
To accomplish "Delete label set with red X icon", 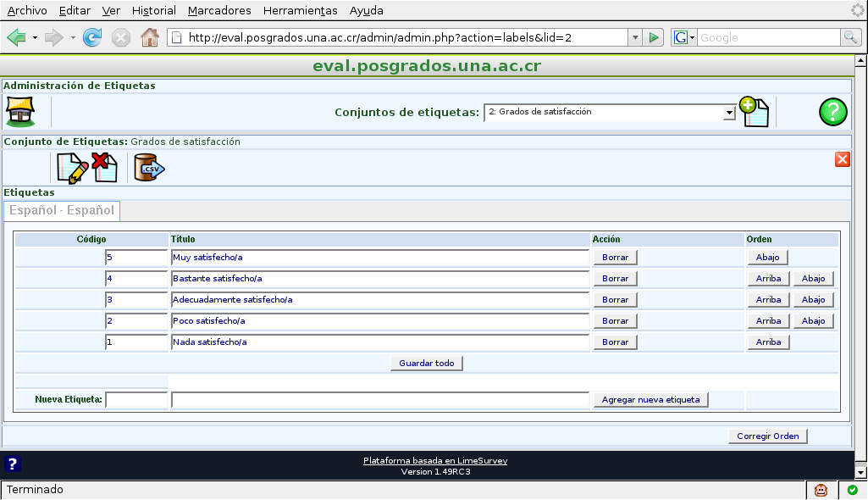I will tap(105, 167).
